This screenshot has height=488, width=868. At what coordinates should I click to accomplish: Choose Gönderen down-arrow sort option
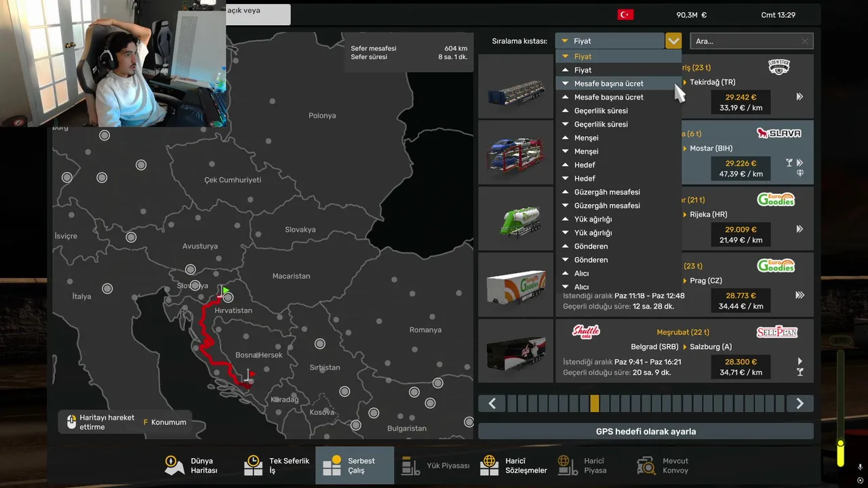618,260
